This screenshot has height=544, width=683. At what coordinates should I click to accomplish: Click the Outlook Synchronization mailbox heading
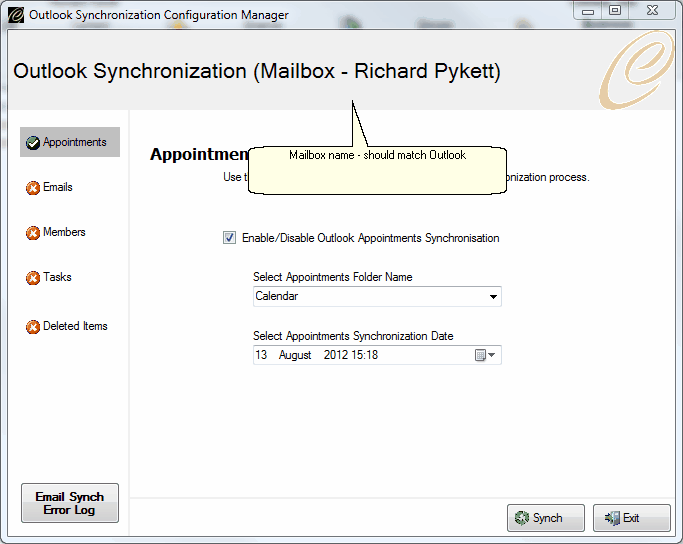pyautogui.click(x=257, y=71)
